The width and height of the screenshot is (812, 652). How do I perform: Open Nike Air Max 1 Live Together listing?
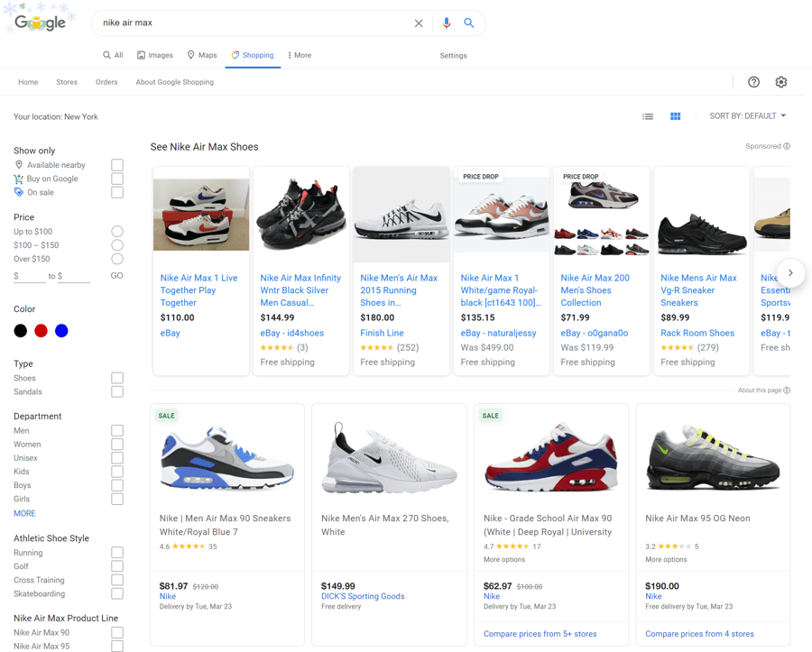198,290
